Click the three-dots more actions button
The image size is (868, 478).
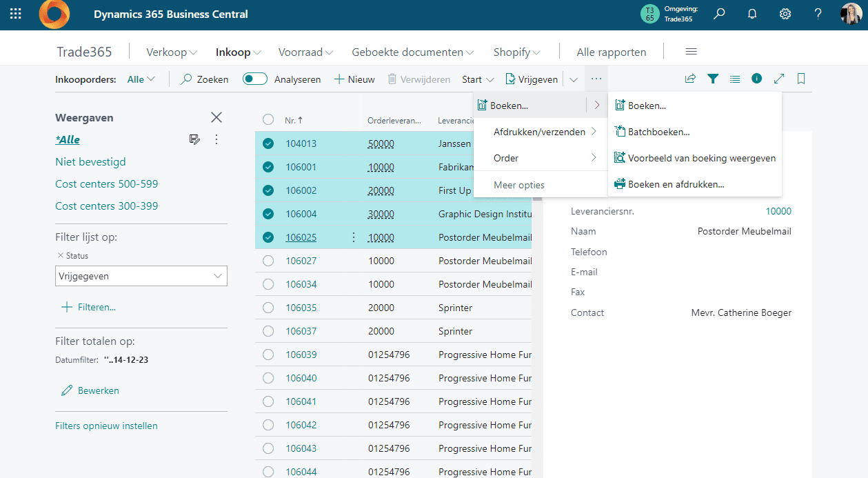click(596, 79)
